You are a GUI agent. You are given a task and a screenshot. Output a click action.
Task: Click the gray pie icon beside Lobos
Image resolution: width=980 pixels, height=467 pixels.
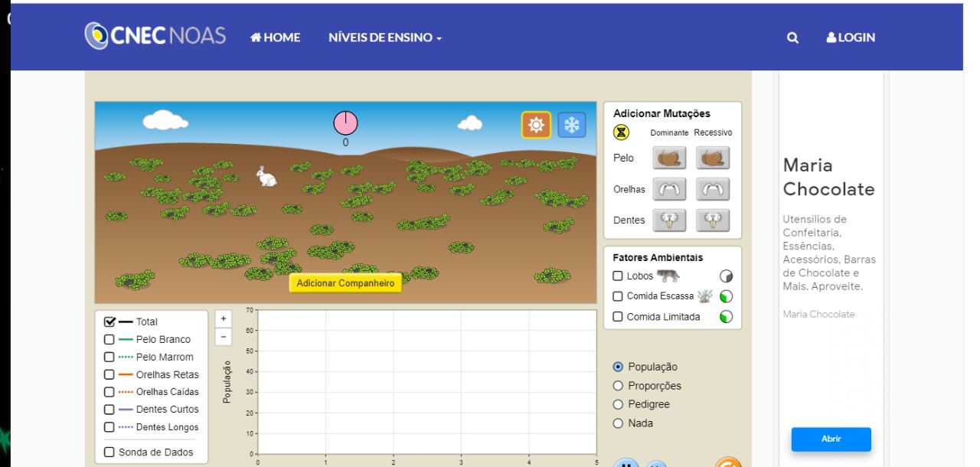click(x=726, y=276)
